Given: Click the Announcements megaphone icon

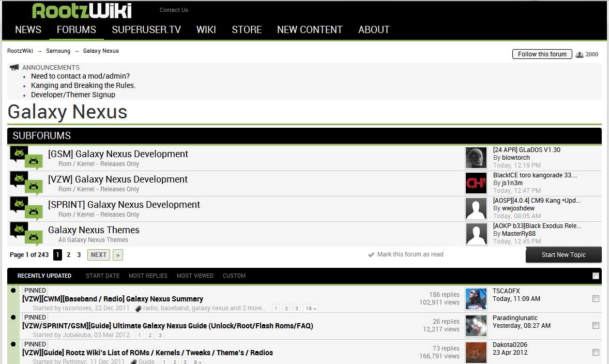Looking at the screenshot, I should [x=14, y=67].
